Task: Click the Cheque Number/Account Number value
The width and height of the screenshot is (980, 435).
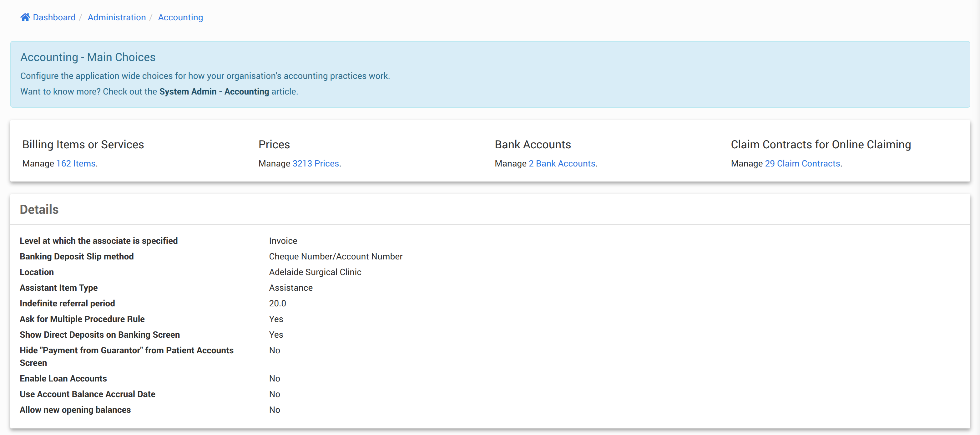Action: (x=336, y=257)
